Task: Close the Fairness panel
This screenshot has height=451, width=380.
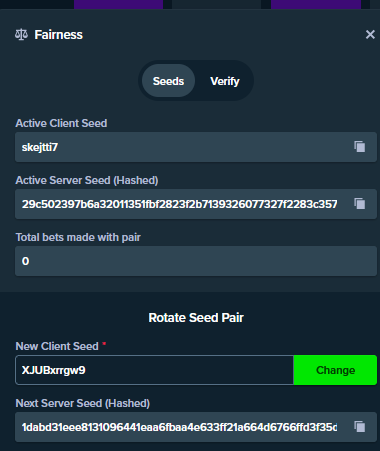Action: (x=370, y=34)
